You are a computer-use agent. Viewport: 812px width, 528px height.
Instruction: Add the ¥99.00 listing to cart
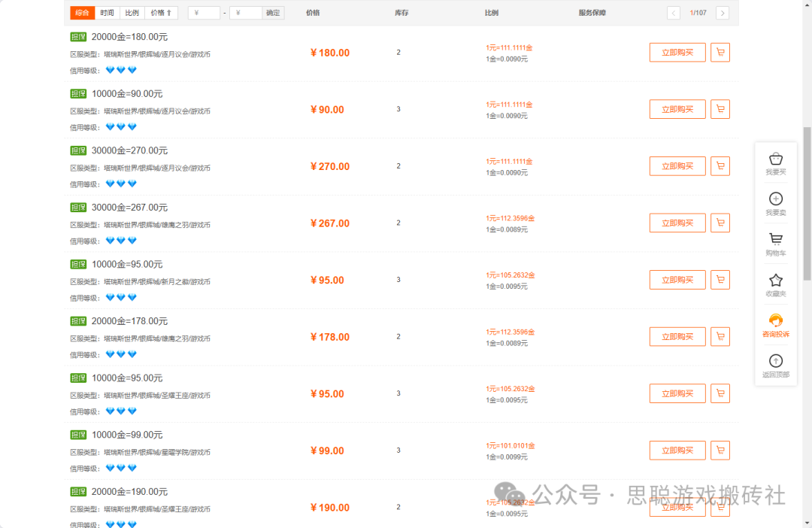coord(720,451)
